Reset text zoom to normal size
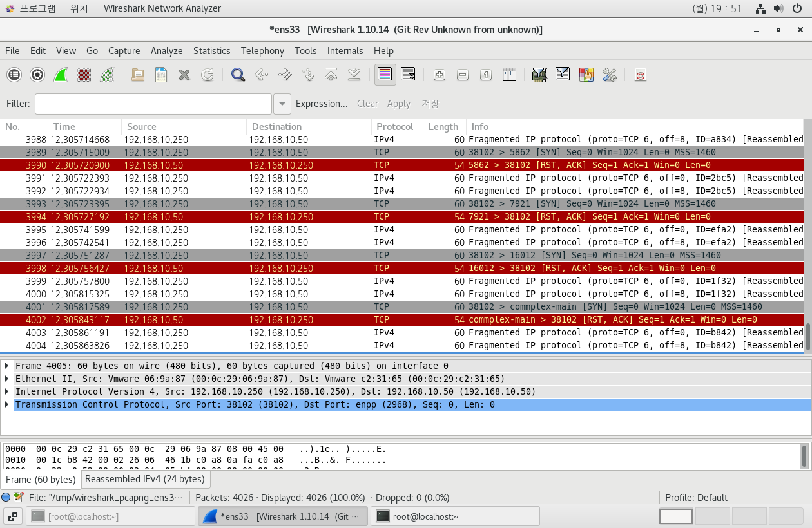 [x=486, y=75]
